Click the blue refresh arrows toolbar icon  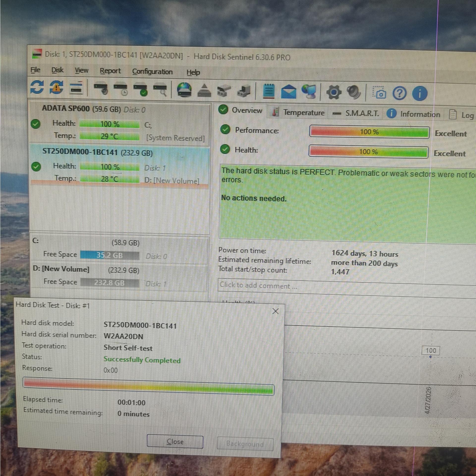tap(37, 87)
